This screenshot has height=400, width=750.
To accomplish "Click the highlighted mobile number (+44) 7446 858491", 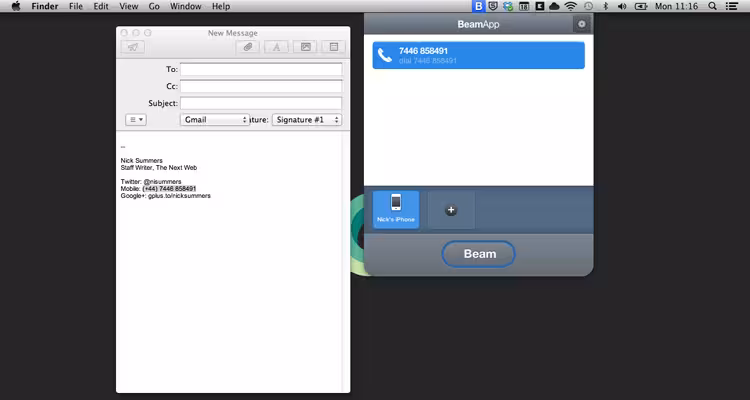I will click(x=169, y=189).
